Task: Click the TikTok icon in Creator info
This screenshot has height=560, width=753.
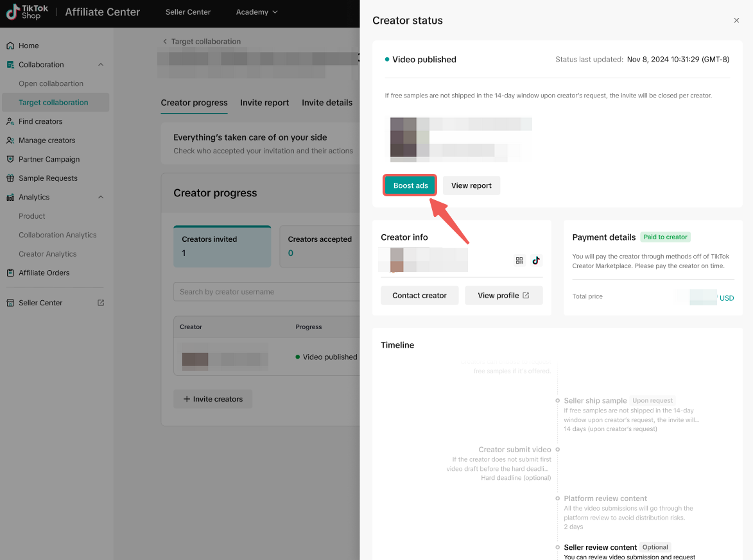Action: 536,260
